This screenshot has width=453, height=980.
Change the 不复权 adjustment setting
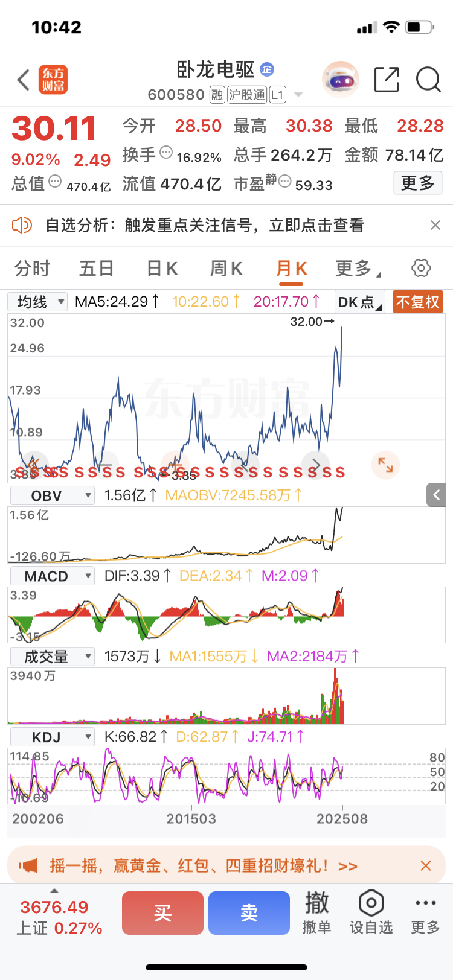(x=418, y=302)
